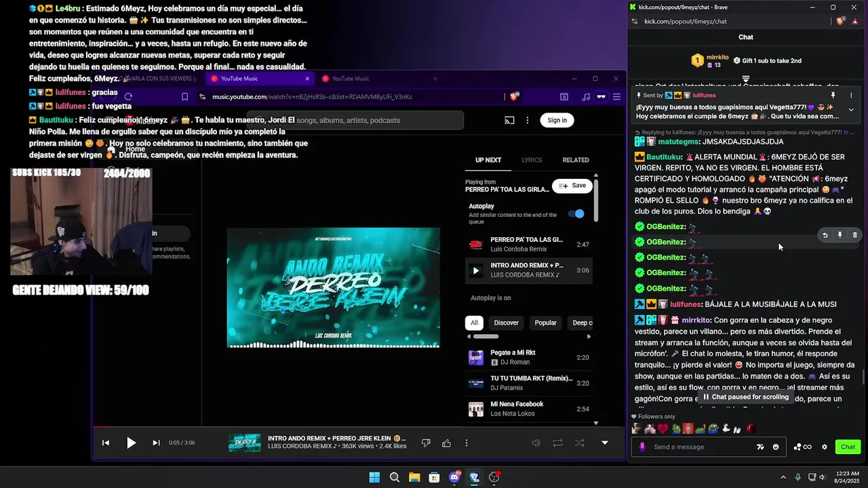Bookmark the page with the bookmark icon
This screenshot has width=868, height=488.
click(x=184, y=97)
